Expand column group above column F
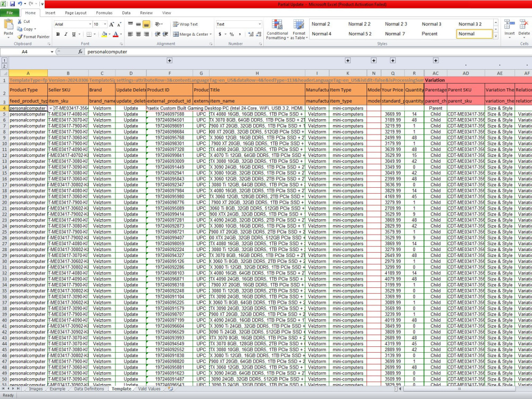The width and height of the screenshot is (532, 399). (170, 61)
